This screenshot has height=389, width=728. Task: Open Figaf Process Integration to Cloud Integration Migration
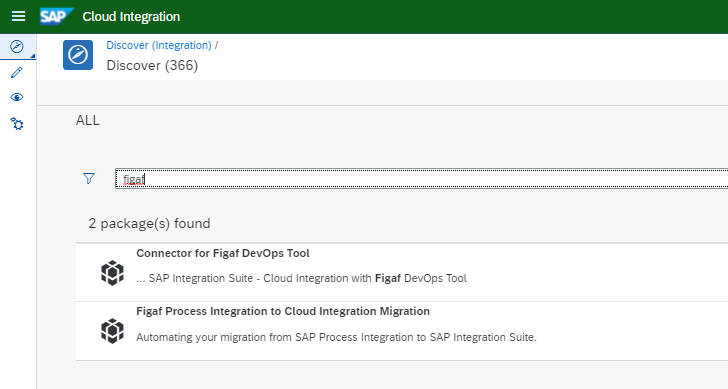point(283,311)
